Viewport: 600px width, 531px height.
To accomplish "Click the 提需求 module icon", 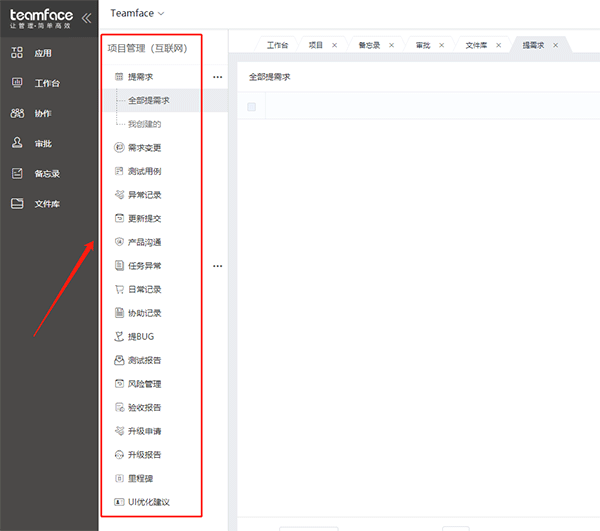I will (119, 77).
